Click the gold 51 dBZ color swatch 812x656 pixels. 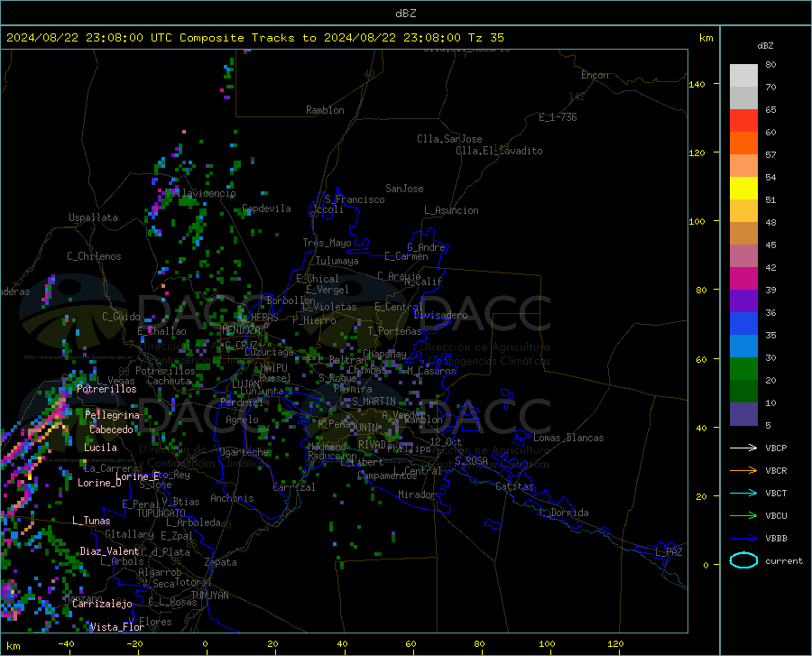(743, 211)
